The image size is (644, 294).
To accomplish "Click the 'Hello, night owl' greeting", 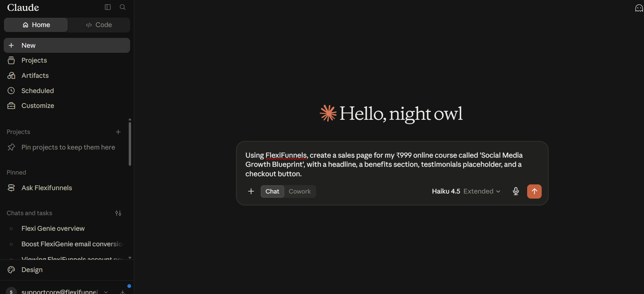I will click(401, 113).
